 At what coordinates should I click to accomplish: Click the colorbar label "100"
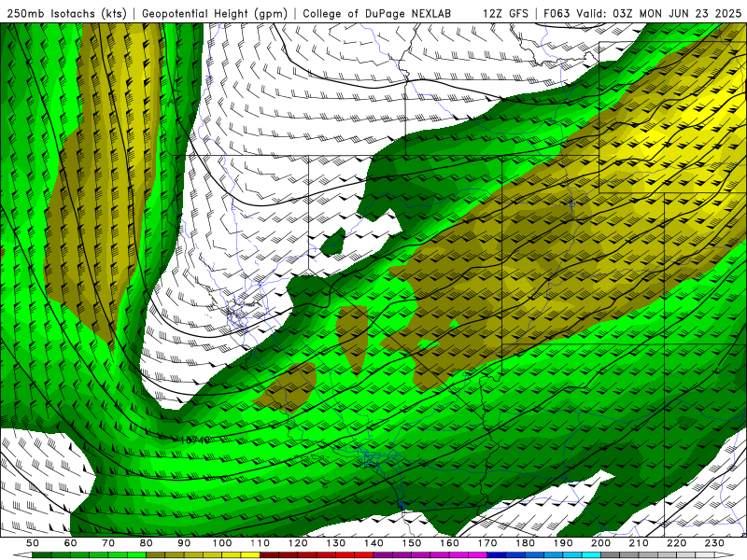click(x=222, y=543)
